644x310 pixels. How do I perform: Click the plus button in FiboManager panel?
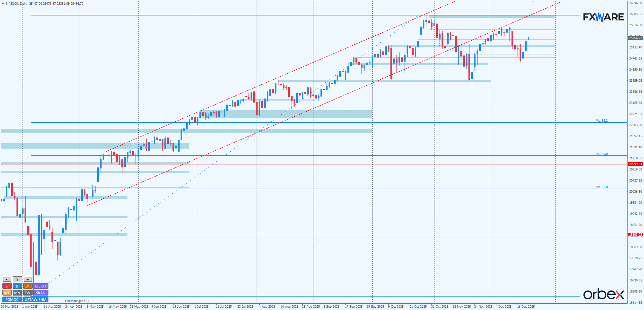point(28,279)
